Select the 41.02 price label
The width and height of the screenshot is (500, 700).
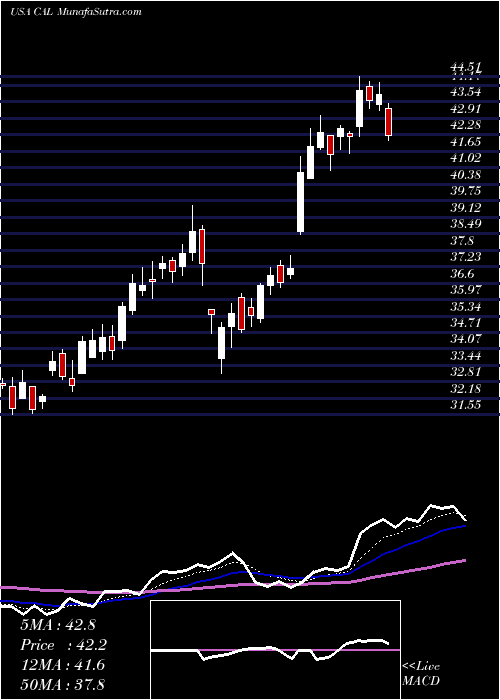click(x=467, y=158)
